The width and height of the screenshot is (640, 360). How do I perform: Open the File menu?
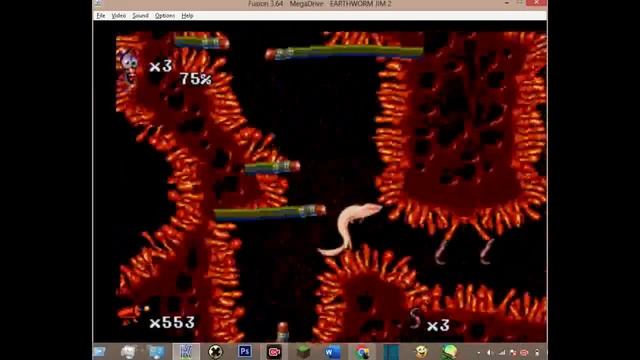101,16
